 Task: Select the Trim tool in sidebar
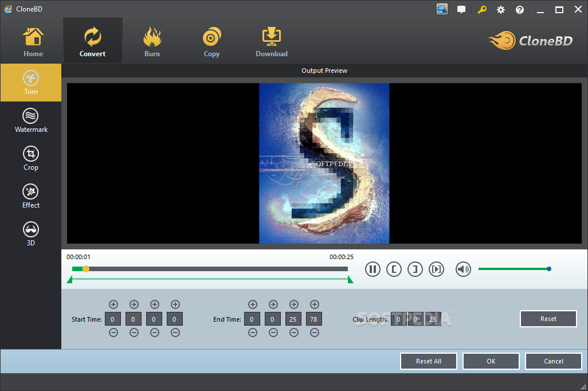coord(31,83)
